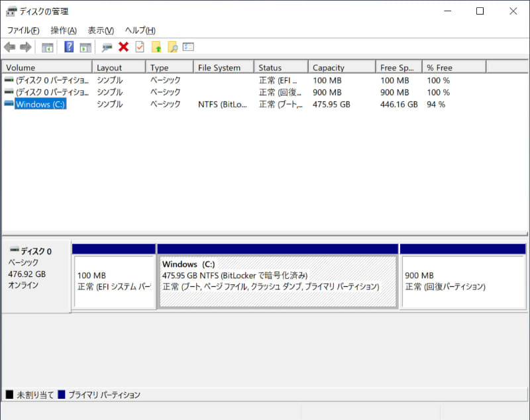Sort by the % Free column header
Viewport: 530px width, 420px height.
coord(454,68)
